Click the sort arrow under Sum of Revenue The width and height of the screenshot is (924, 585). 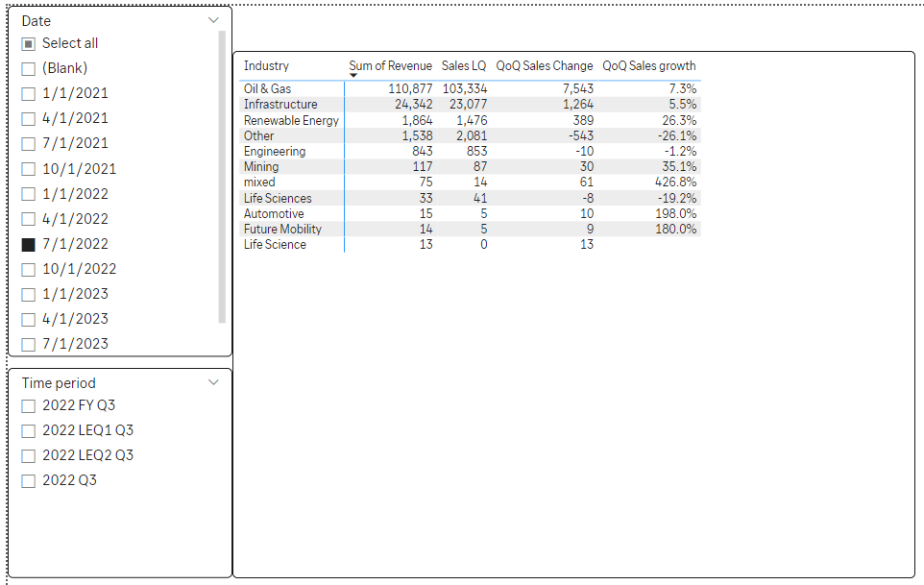pos(353,76)
